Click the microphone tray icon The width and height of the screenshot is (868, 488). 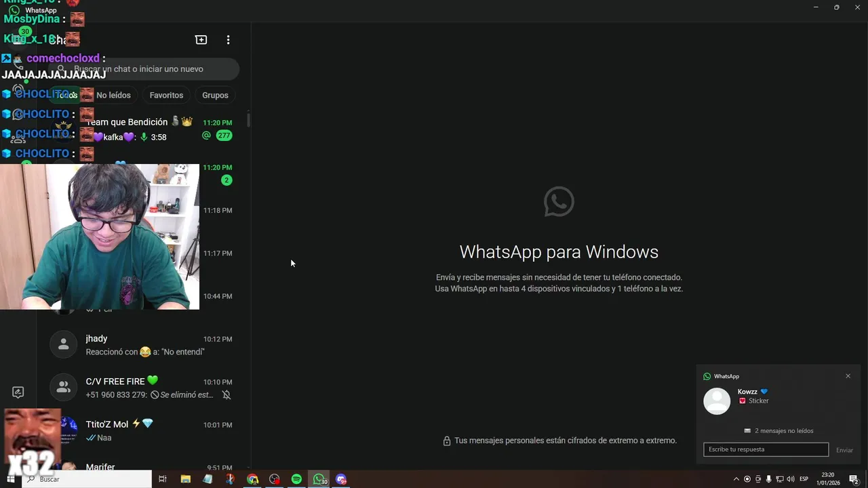coord(768,479)
